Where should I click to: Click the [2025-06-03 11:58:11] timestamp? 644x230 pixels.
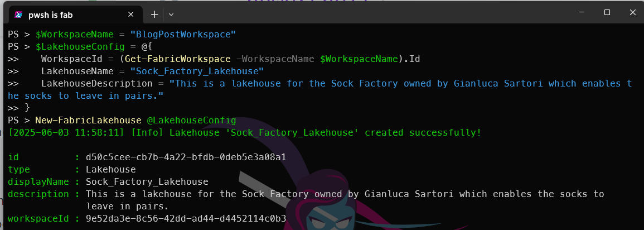[x=66, y=133]
